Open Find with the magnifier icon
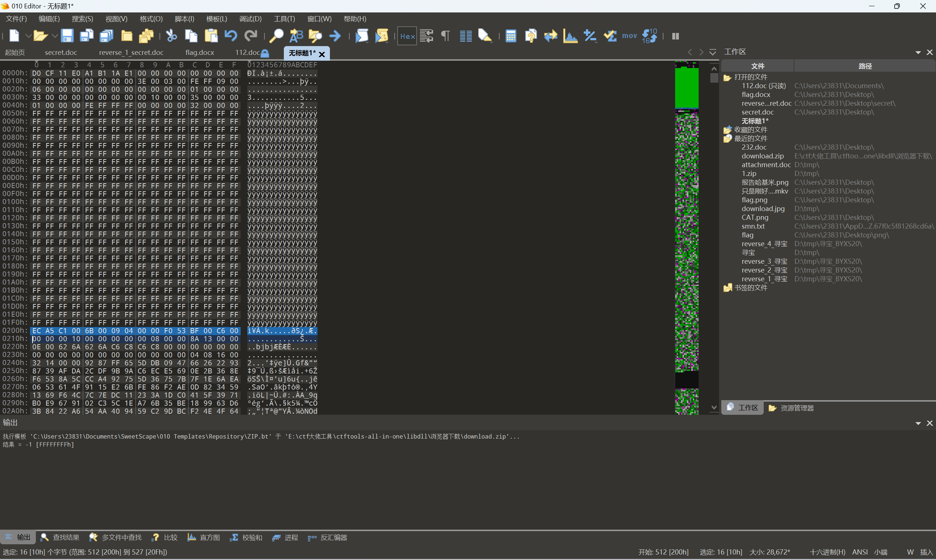The image size is (936, 560). (x=276, y=36)
